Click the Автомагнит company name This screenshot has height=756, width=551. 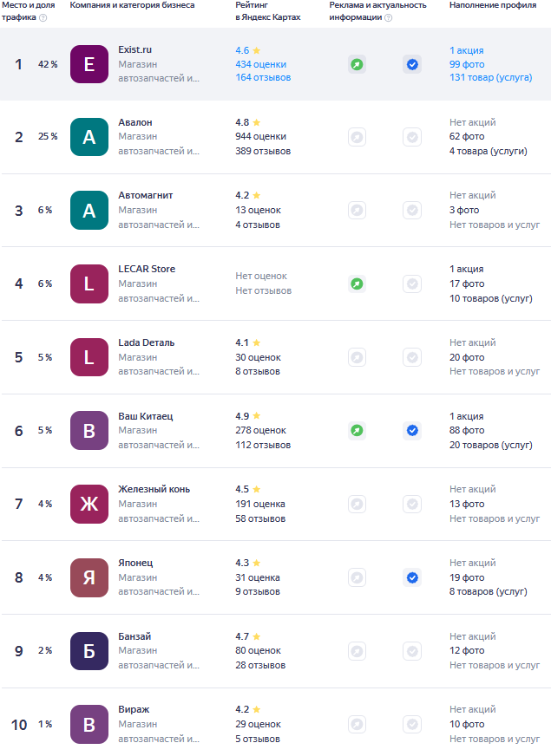(145, 195)
